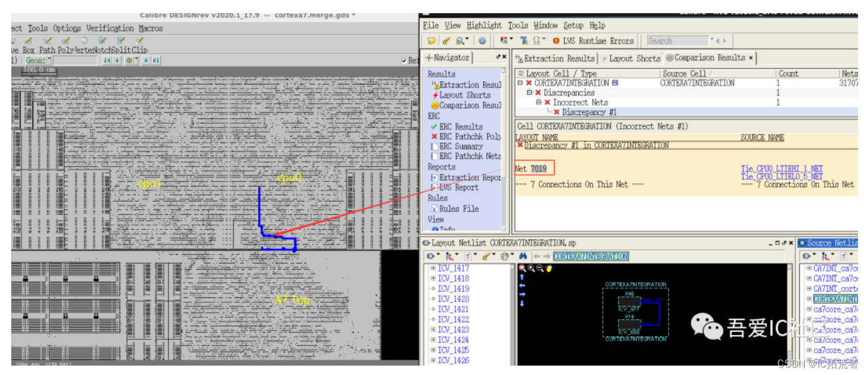Open the highlight sun dropdown

[x=137, y=61]
